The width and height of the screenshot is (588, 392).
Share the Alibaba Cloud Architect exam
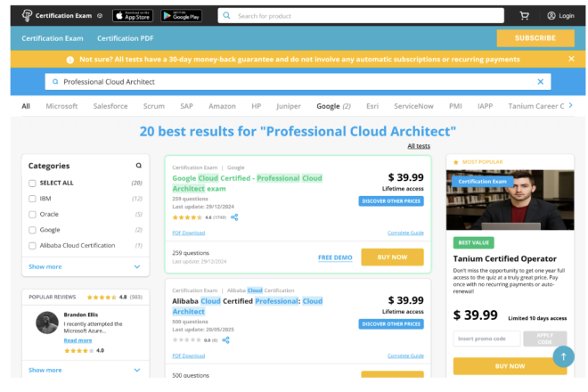[225, 340]
